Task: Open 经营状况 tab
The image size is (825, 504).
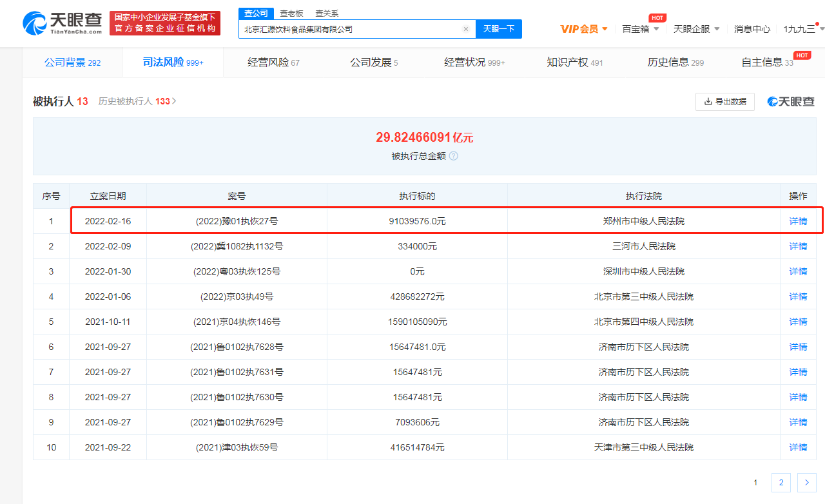Action: [x=474, y=63]
